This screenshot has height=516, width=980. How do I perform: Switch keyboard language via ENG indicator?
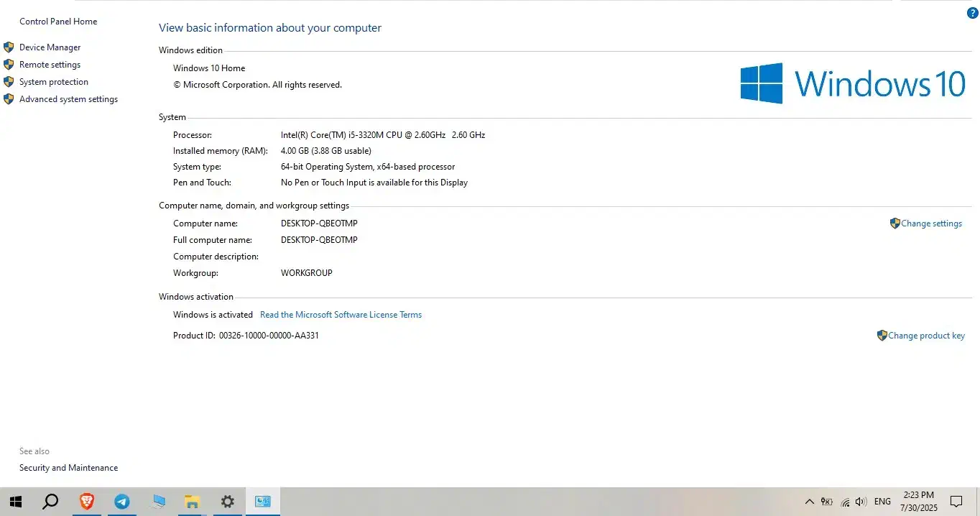tap(882, 501)
